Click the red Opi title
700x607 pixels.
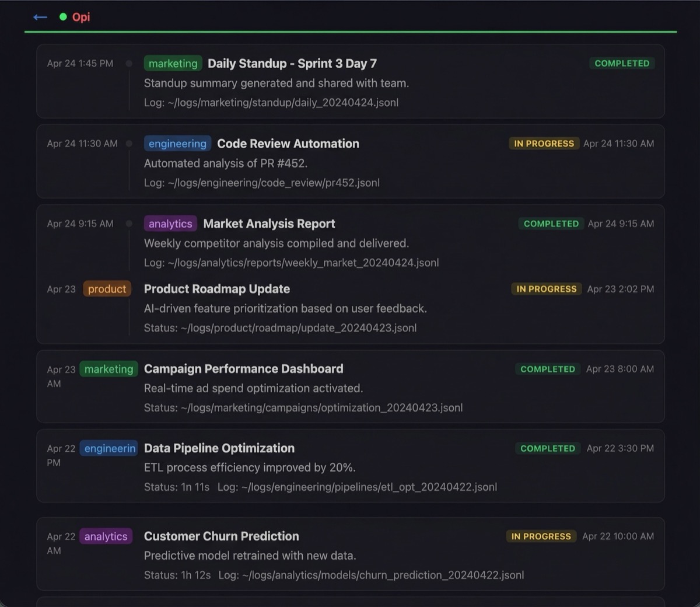[x=81, y=17]
